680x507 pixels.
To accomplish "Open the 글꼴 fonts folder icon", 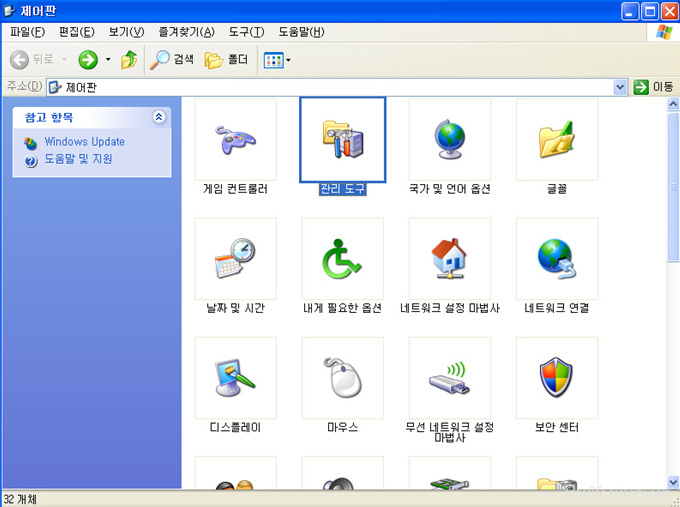I will [x=557, y=139].
